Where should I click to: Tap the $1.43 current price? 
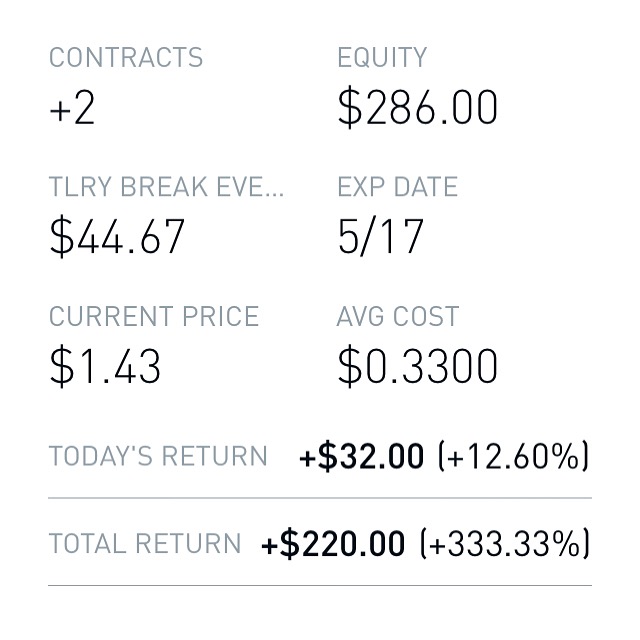tap(105, 366)
